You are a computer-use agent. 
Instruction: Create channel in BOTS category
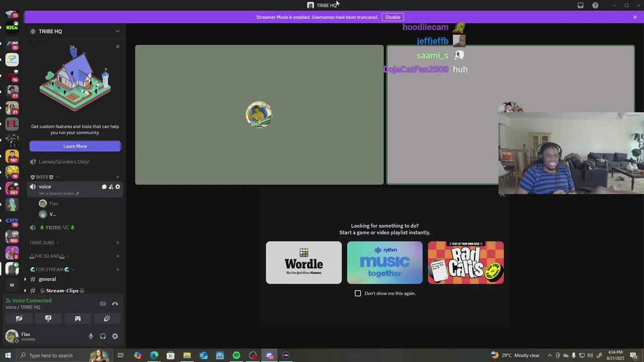click(118, 177)
